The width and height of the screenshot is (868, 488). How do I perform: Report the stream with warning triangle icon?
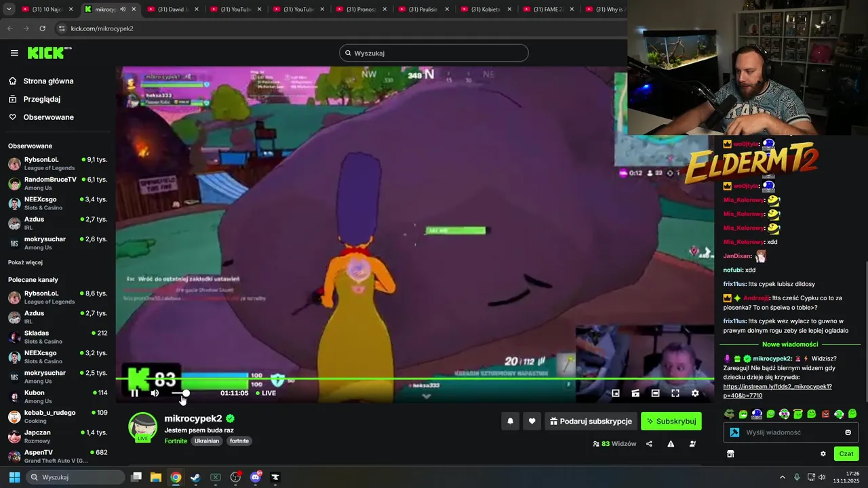(671, 444)
